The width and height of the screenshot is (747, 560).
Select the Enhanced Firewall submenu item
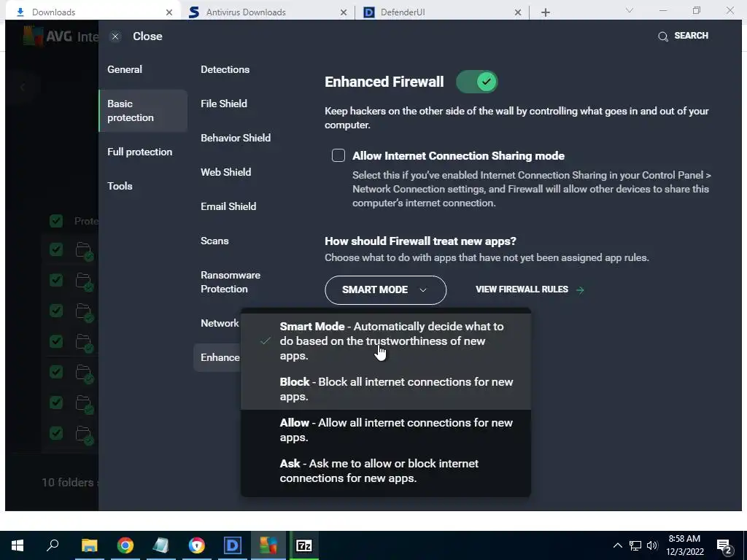click(217, 357)
